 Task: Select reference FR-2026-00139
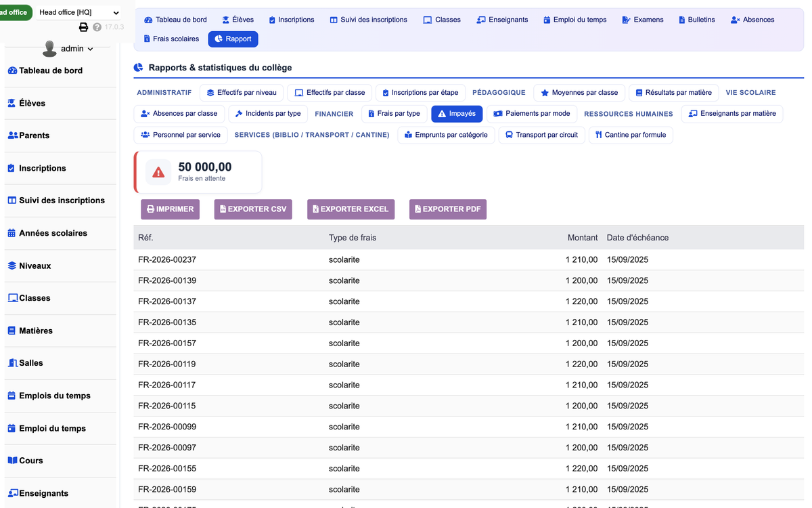(167, 280)
